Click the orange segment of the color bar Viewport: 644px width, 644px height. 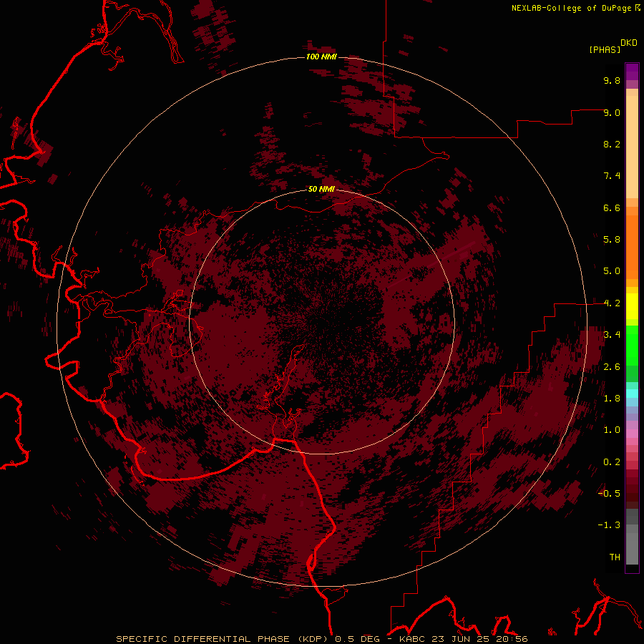tap(632, 246)
